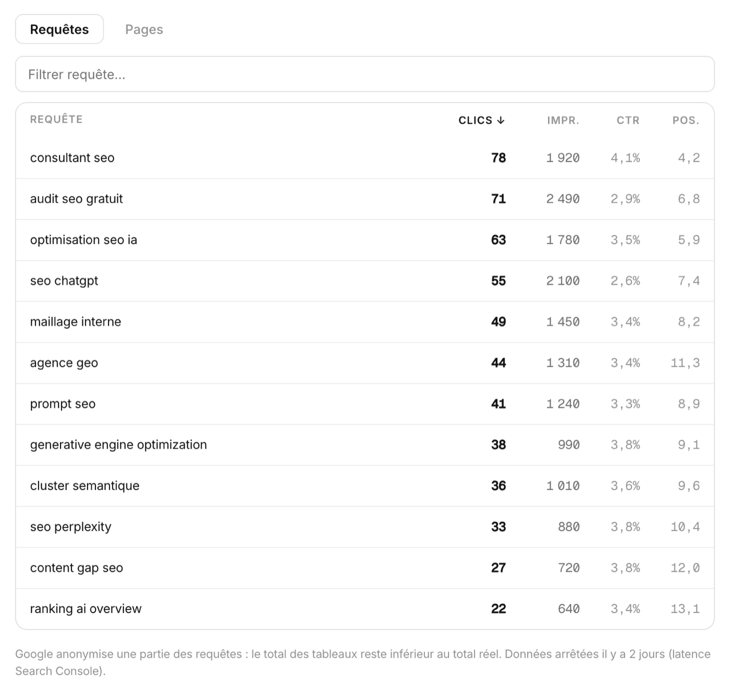The image size is (730, 700).
Task: Click the 55 clicks value
Action: click(x=498, y=281)
